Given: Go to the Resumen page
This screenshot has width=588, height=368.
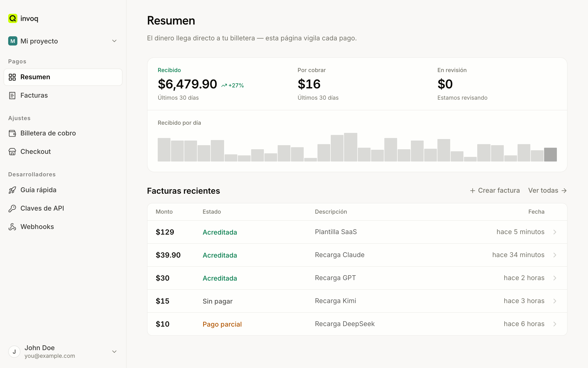Looking at the screenshot, I should coord(63,77).
